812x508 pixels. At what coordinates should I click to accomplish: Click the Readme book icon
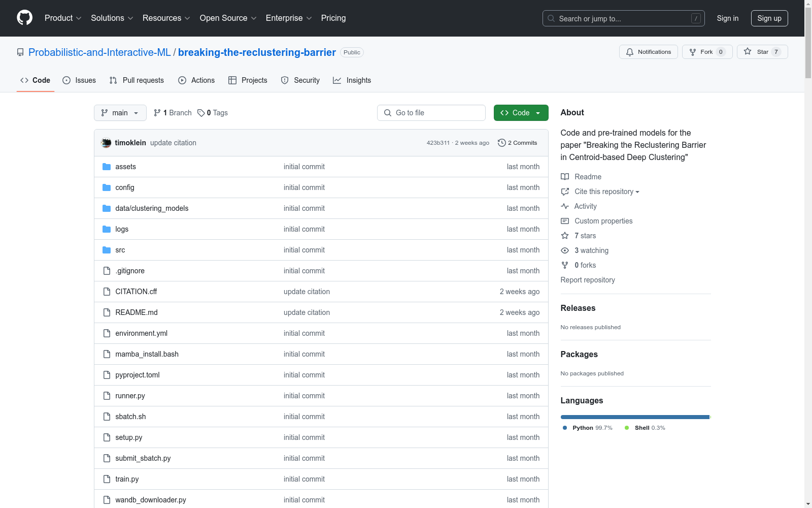(565, 177)
